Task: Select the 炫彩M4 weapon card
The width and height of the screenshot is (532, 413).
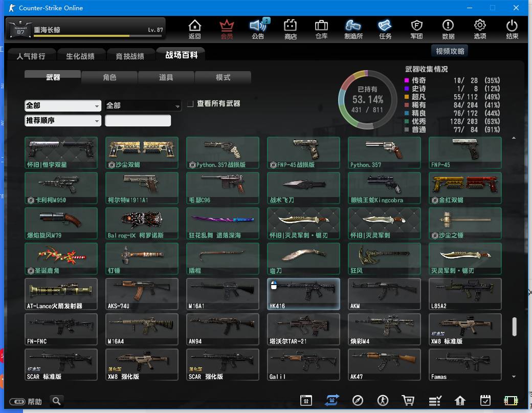Action: coord(384,329)
